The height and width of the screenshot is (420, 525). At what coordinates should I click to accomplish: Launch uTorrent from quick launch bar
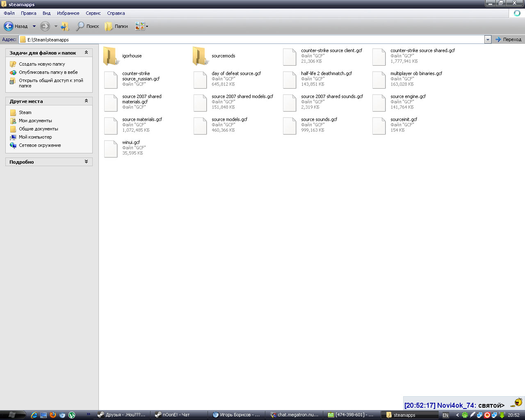click(x=72, y=415)
